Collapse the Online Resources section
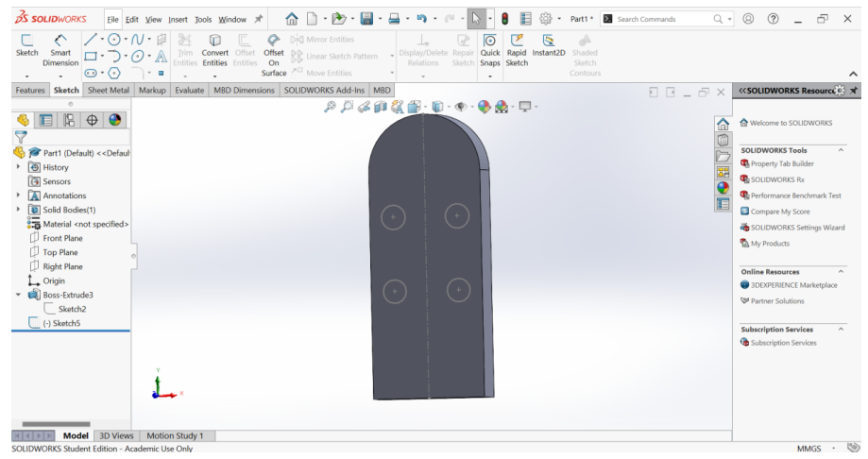This screenshot has height=459, width=868. 841,271
